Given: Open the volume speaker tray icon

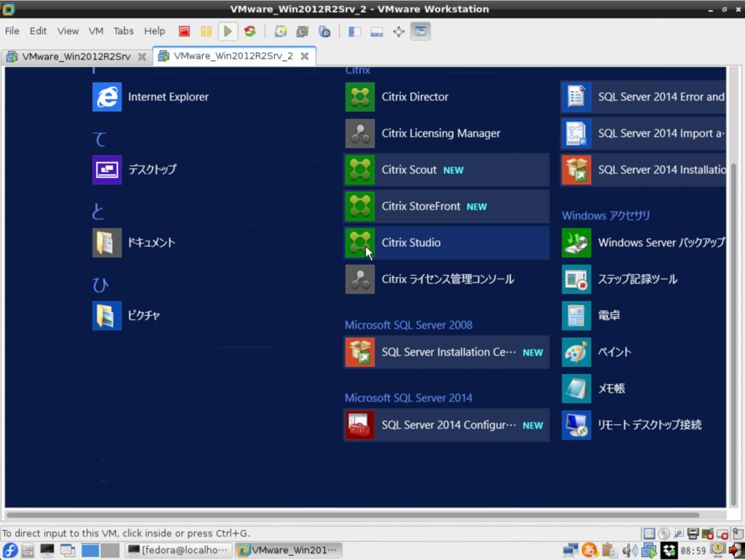Looking at the screenshot, I should pyautogui.click(x=629, y=550).
